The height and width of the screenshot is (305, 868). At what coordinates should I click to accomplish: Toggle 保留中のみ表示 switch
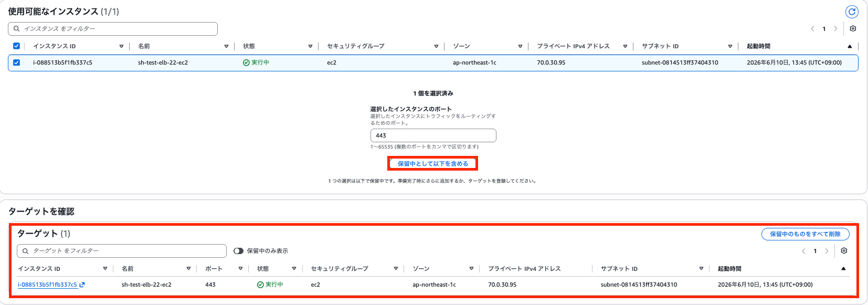(239, 251)
